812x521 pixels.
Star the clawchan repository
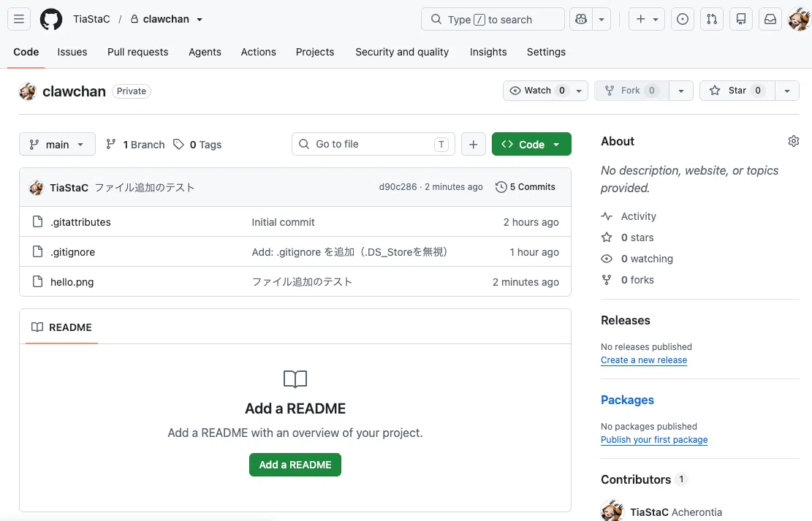pyautogui.click(x=737, y=91)
